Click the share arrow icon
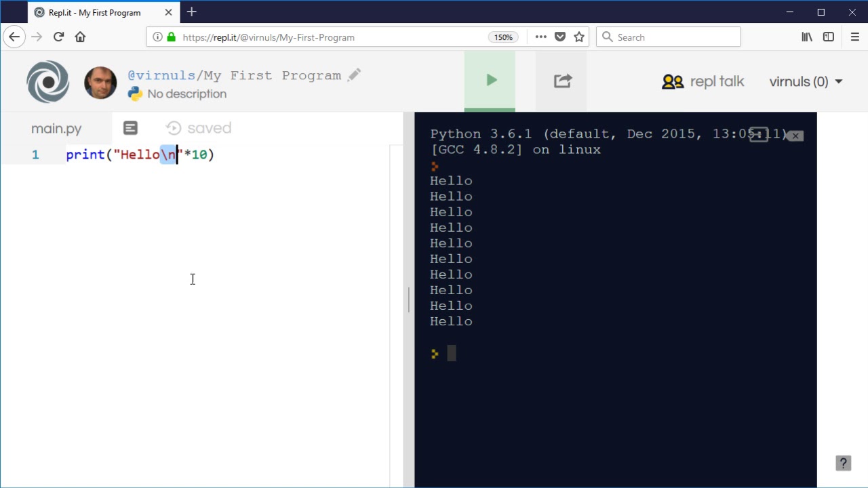Screen dimensions: 868x488 point(562,81)
